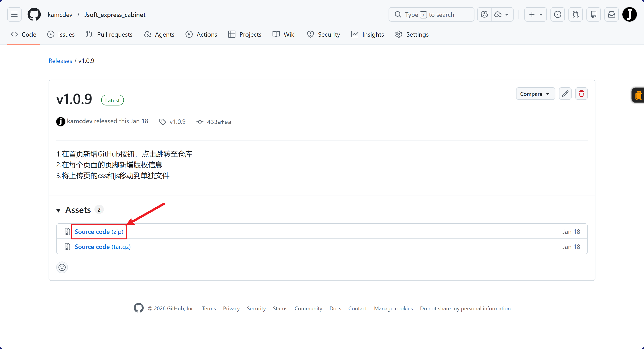Open Copilot chat icon in header

[x=484, y=14]
